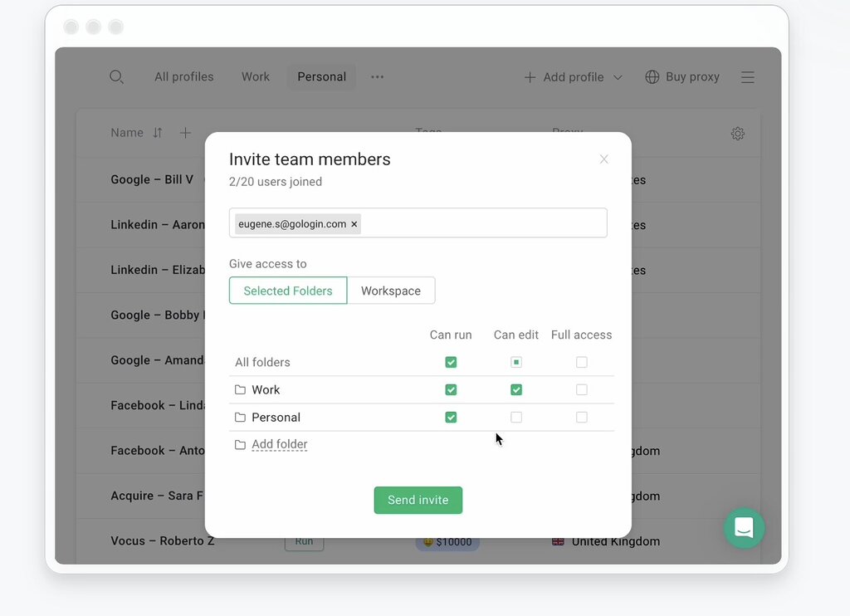Click the plus icon beside Name column
This screenshot has height=616, width=850.
click(x=185, y=133)
